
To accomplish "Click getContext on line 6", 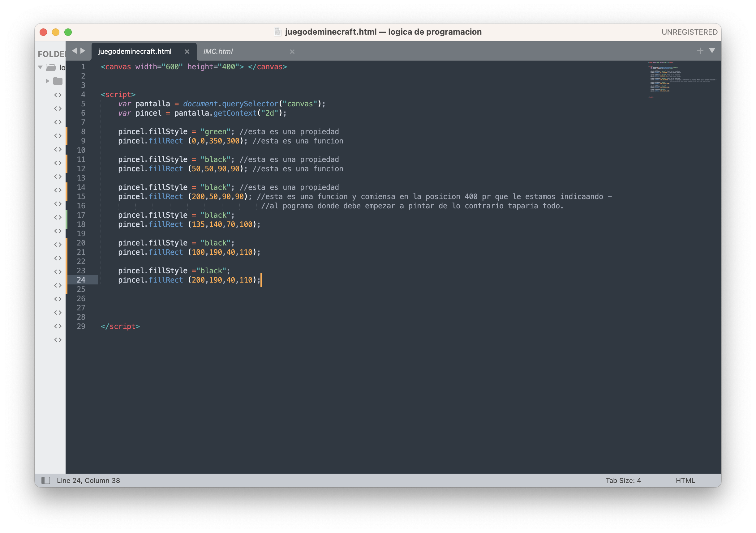I will 235,113.
